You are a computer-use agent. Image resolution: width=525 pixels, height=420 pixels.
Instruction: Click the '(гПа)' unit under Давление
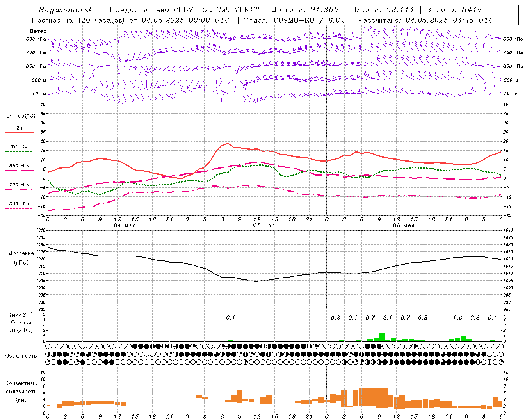pyautogui.click(x=21, y=263)
